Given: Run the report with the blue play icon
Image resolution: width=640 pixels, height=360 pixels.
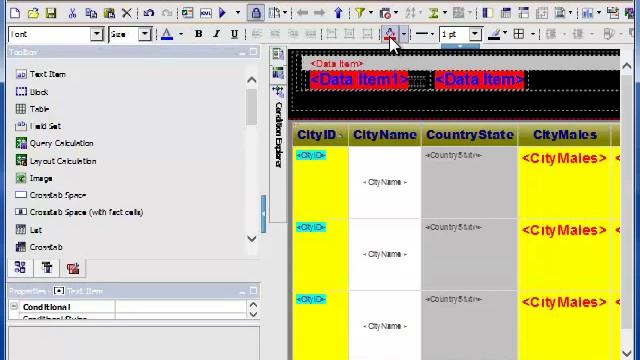Looking at the screenshot, I should click(x=222, y=13).
